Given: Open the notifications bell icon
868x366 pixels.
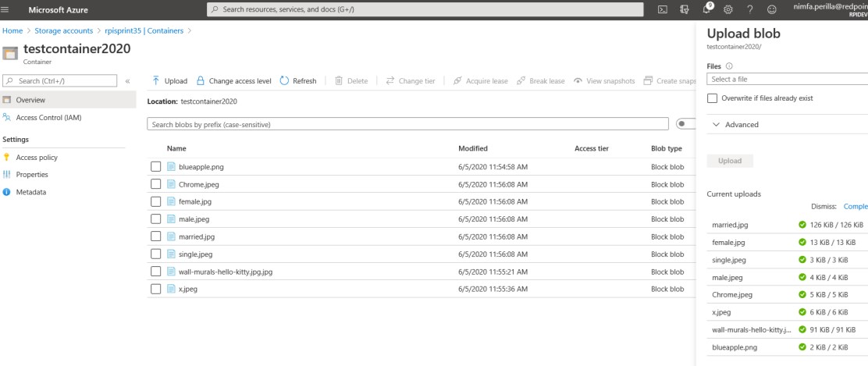Looking at the screenshot, I should [706, 9].
